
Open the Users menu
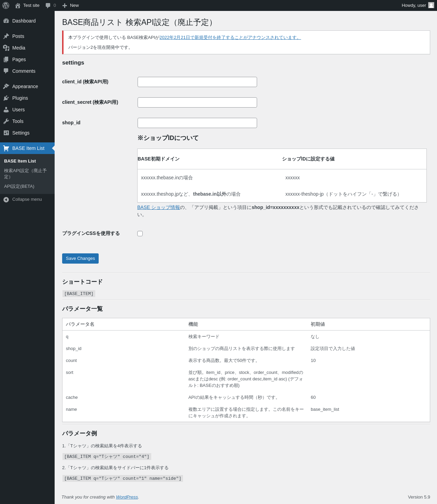point(27,110)
